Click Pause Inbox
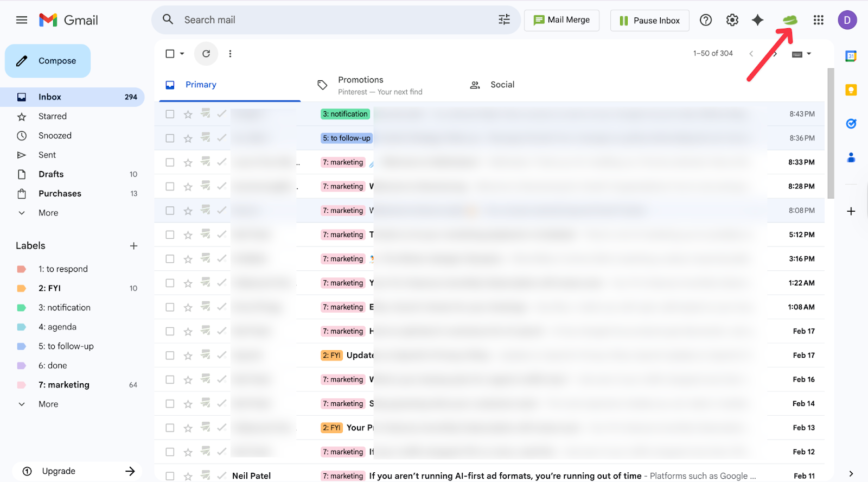The width and height of the screenshot is (868, 482). pos(649,21)
